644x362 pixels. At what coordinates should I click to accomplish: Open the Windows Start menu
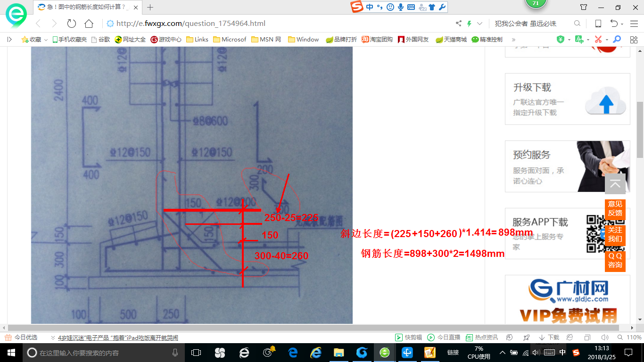pyautogui.click(x=11, y=353)
